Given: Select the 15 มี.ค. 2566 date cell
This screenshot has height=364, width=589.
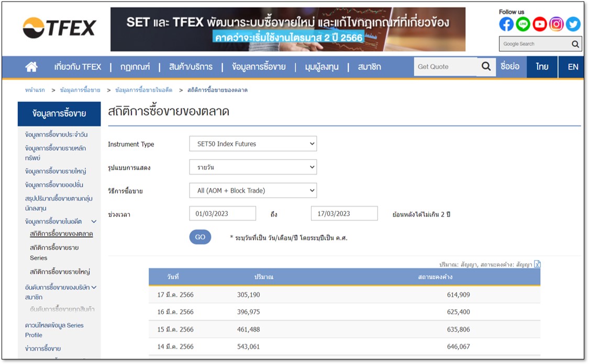Looking at the screenshot, I should coord(175,329).
